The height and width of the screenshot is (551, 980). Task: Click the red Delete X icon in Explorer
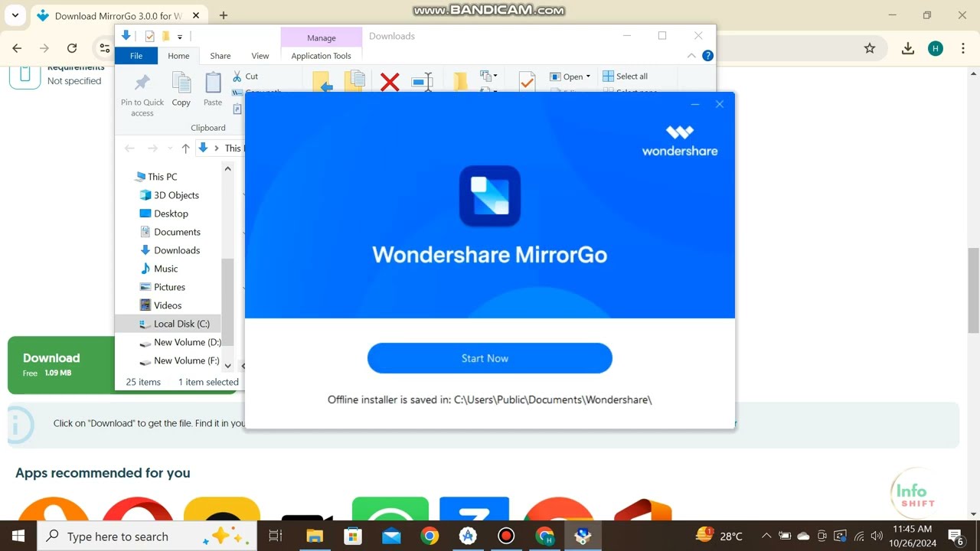(390, 82)
